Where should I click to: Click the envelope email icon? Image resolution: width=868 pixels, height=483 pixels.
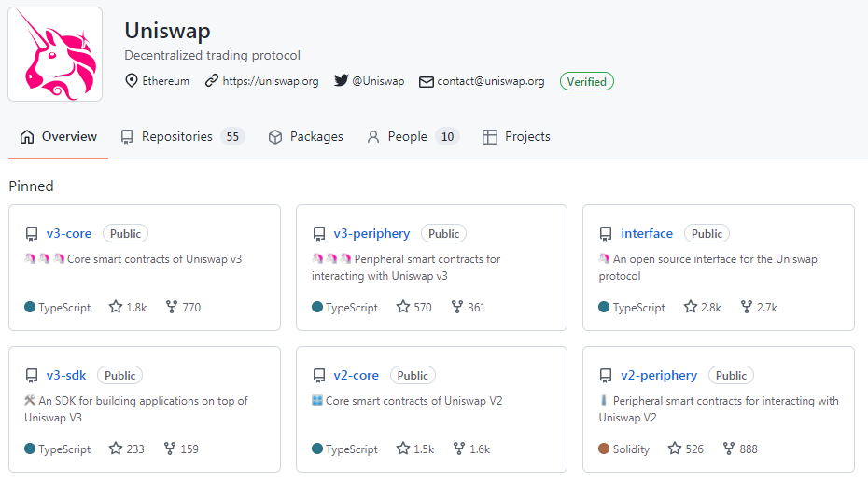427,82
